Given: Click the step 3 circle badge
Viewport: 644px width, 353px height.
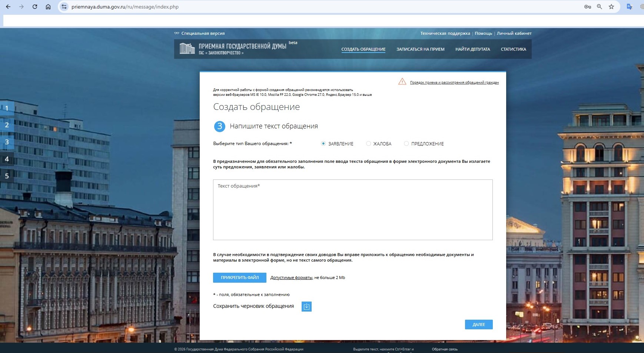Looking at the screenshot, I should tap(220, 126).
